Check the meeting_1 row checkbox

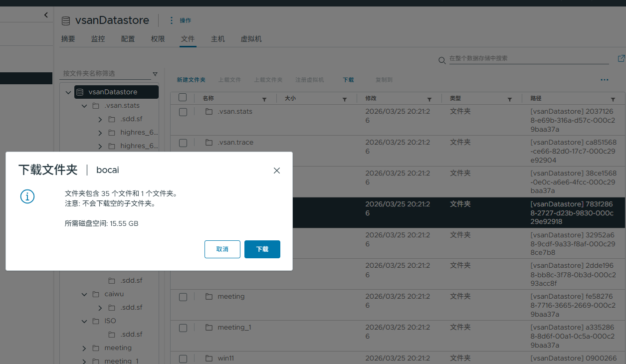[183, 328]
